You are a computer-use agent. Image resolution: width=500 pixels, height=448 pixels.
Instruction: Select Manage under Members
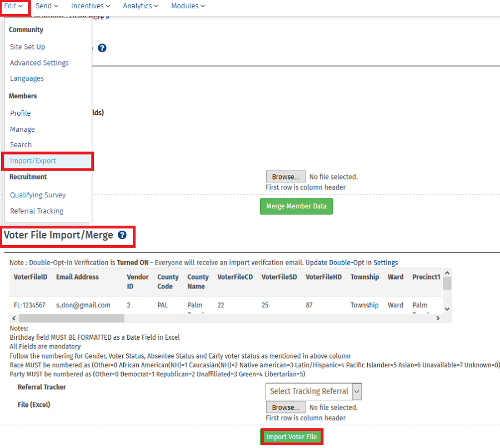point(22,129)
